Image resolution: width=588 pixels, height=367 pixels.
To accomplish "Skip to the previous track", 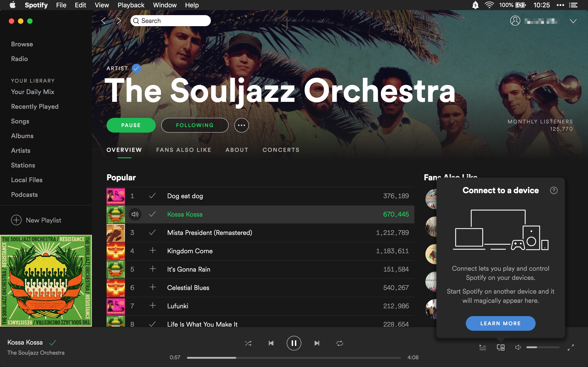I will tap(271, 343).
